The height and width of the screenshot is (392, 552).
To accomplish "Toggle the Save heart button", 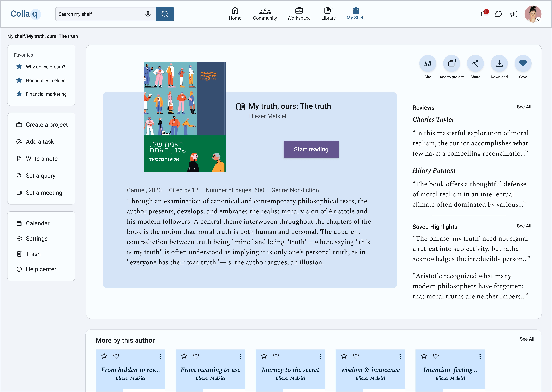I will coord(523,64).
